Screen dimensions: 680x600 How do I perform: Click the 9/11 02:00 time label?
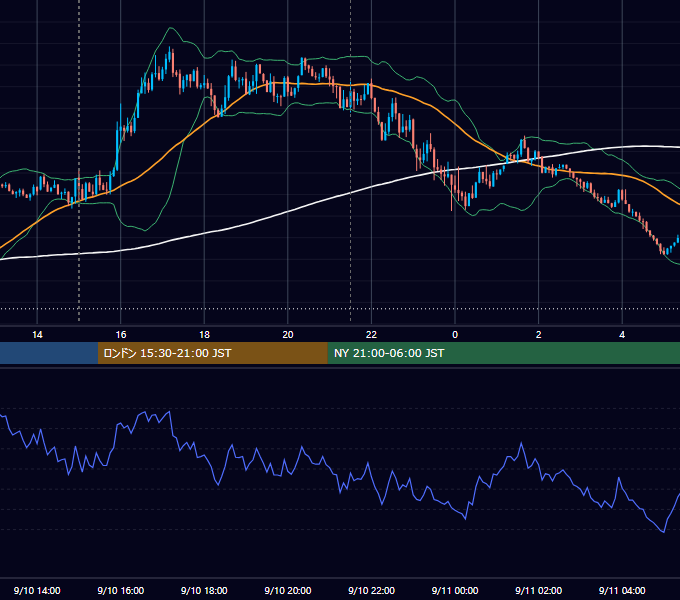pyautogui.click(x=538, y=590)
